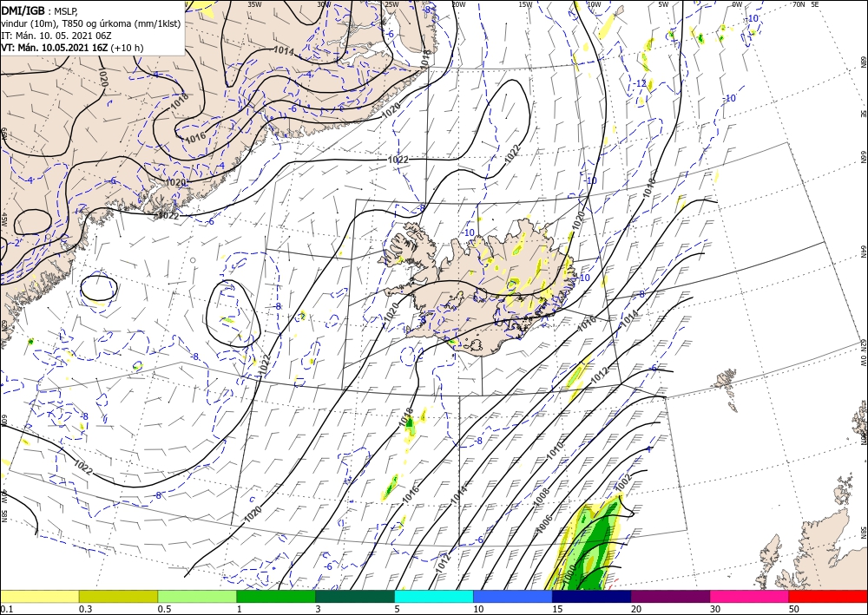Click the 5W longitude label at top
This screenshot has width=868, height=615.
click(x=663, y=4)
